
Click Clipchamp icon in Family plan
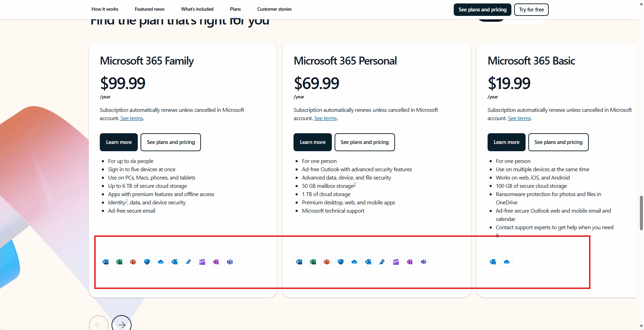tap(202, 262)
